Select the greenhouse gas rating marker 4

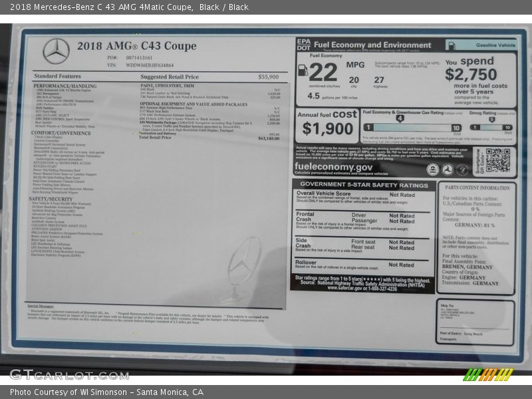[400, 118]
